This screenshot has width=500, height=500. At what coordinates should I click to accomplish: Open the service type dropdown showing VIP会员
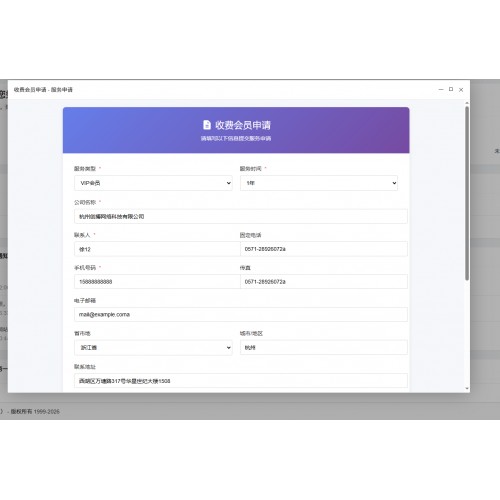[x=153, y=183]
